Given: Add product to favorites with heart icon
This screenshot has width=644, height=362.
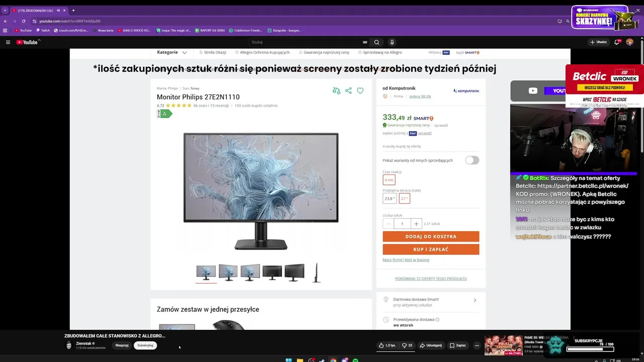Looking at the screenshot, I should pos(360,90).
